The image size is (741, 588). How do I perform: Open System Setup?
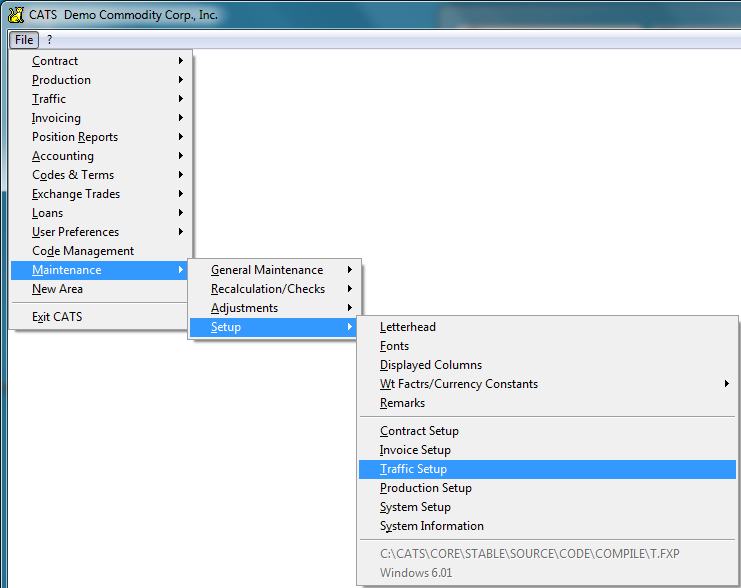point(547,507)
